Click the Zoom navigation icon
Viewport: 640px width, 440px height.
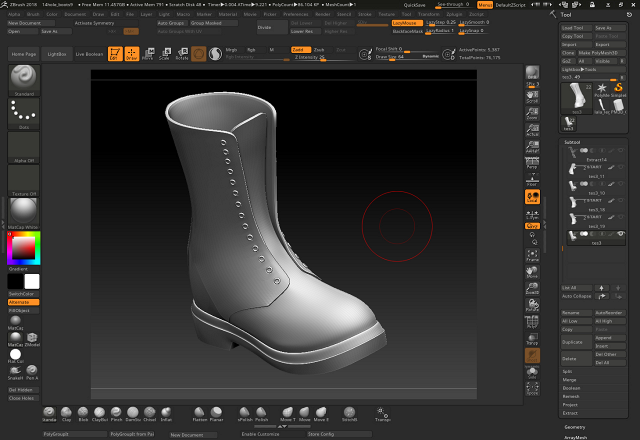coord(533,113)
